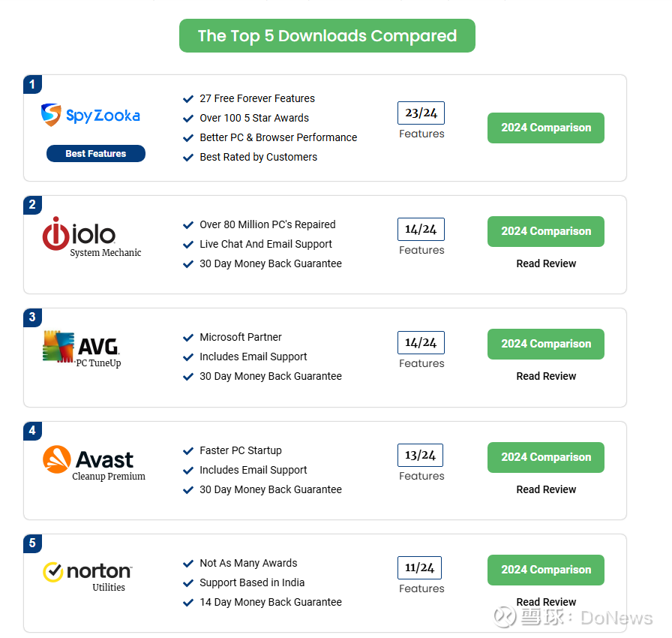Open the iolo 2024 Comparison button

pos(545,231)
